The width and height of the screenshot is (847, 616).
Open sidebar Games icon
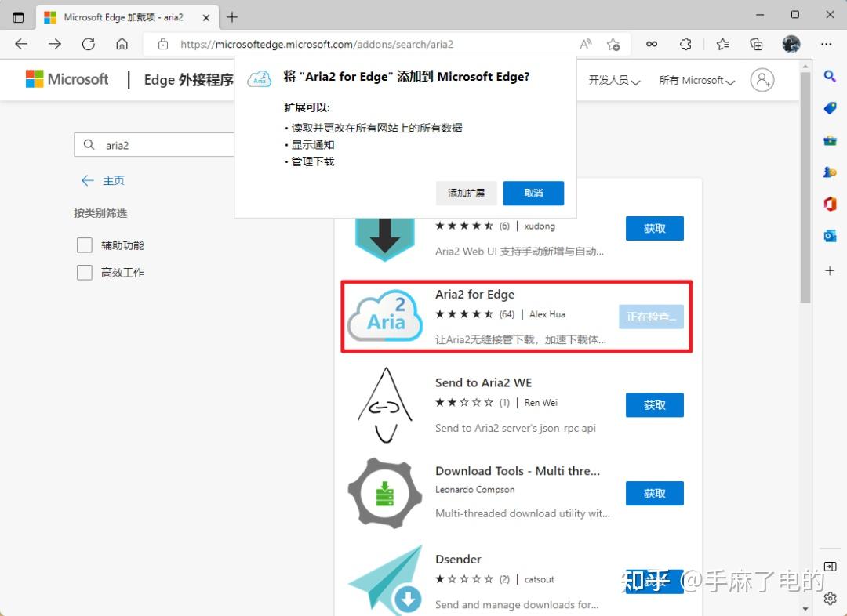(x=831, y=172)
